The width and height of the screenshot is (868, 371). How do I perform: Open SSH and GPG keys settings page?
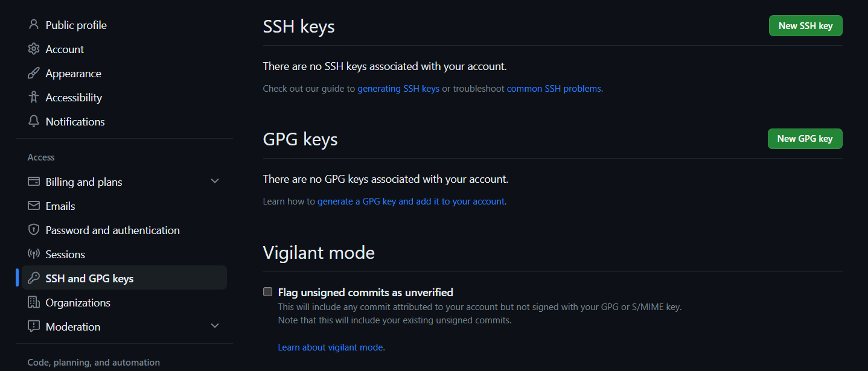tap(124, 278)
